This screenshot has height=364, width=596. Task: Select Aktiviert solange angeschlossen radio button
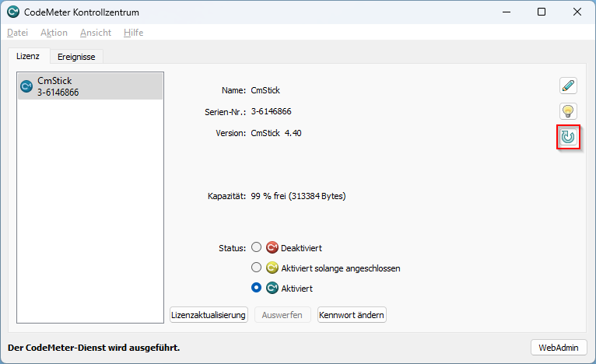[257, 268]
